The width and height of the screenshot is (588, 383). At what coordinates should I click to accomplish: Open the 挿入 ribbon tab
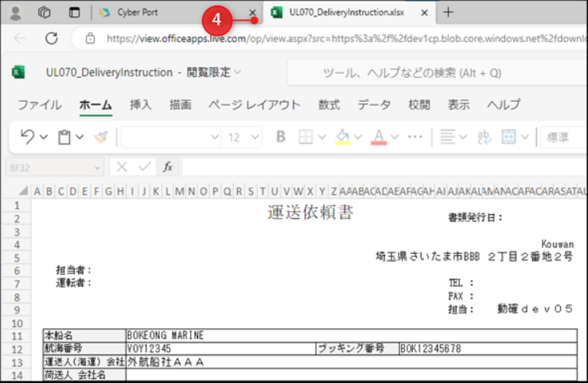coord(141,105)
